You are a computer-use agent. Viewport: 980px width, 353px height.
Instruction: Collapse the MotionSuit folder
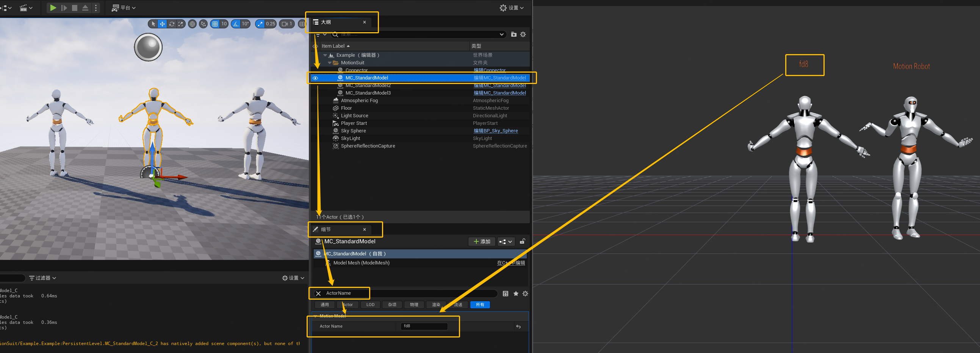click(329, 63)
